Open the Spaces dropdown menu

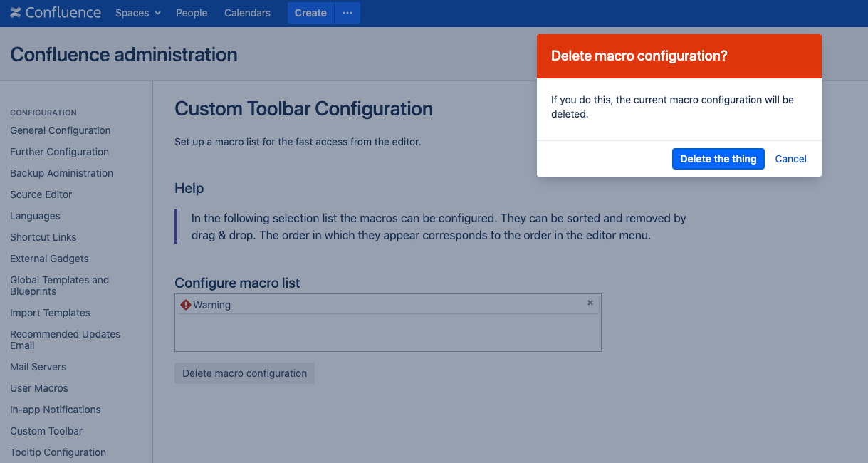(138, 13)
